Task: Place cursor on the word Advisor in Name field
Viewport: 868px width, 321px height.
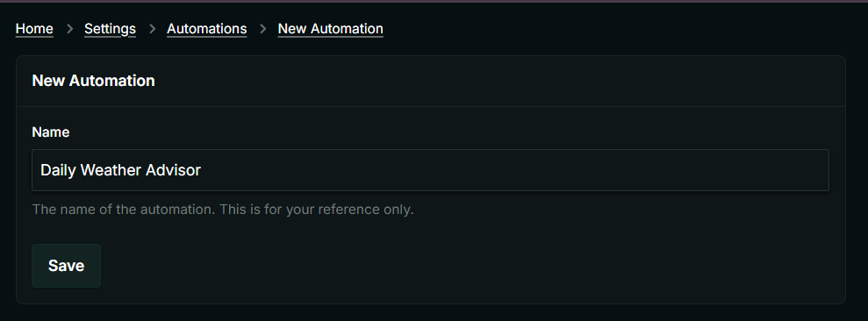Action: click(x=173, y=170)
